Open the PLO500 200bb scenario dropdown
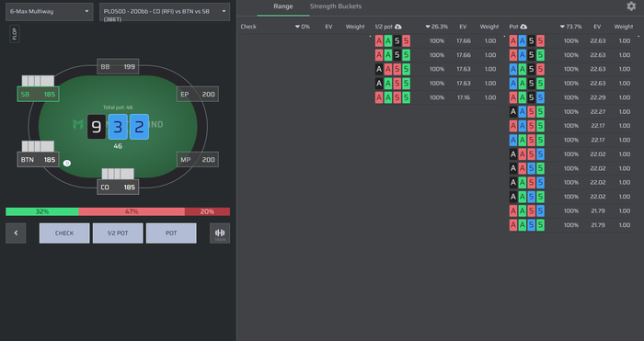 coord(165,12)
